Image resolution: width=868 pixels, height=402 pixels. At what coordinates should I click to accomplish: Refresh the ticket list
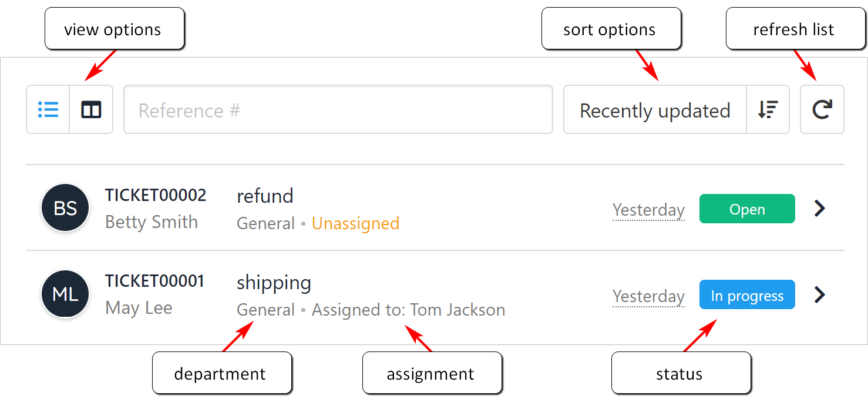[x=822, y=110]
